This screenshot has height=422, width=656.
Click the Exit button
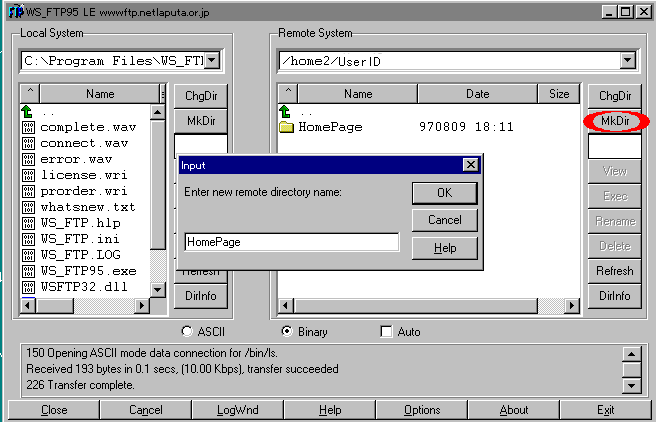(605, 410)
